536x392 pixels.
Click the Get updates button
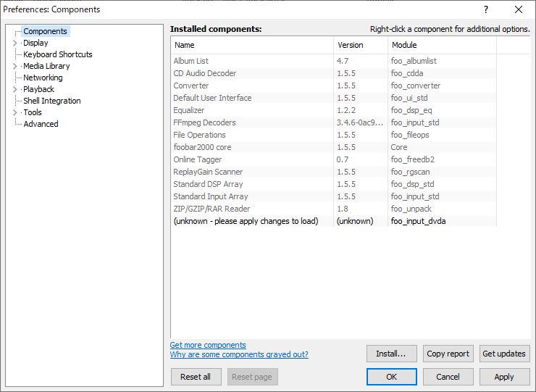tap(504, 354)
